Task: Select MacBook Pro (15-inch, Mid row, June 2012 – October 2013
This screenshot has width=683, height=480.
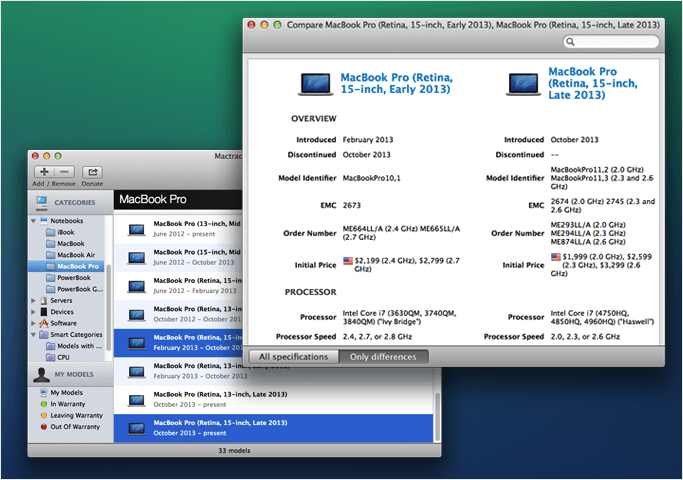Action: pyautogui.click(x=178, y=257)
